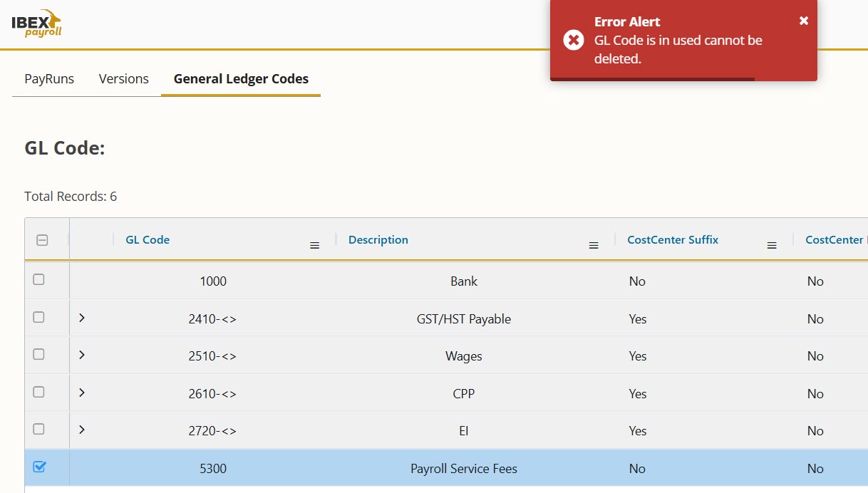Click the red error circle icon
This screenshot has height=493, width=868.
coord(574,40)
